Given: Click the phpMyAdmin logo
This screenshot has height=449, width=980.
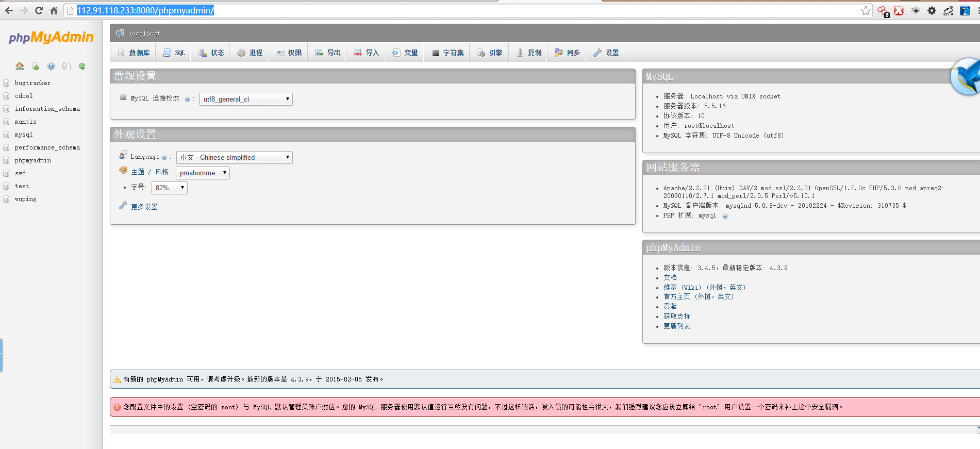Looking at the screenshot, I should pyautogui.click(x=51, y=38).
